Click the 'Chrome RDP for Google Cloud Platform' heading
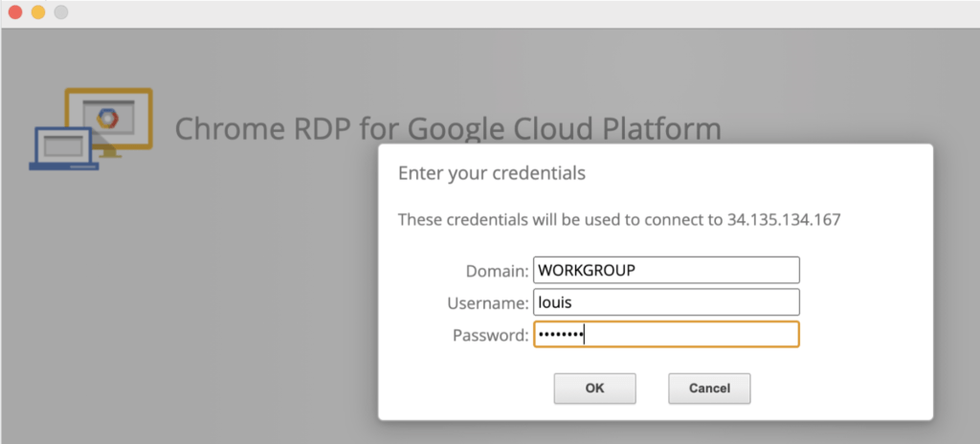This screenshot has width=980, height=444. click(x=447, y=128)
